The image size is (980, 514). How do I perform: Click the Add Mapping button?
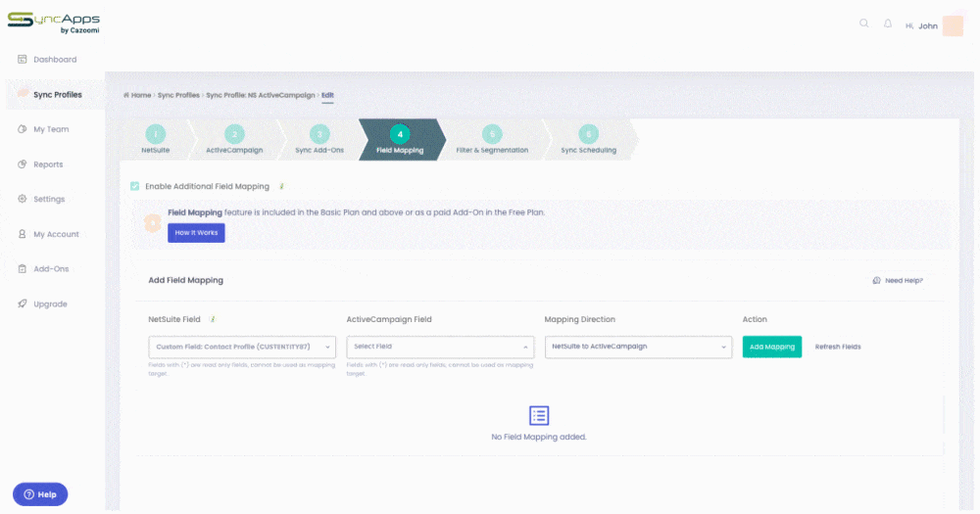coord(772,347)
